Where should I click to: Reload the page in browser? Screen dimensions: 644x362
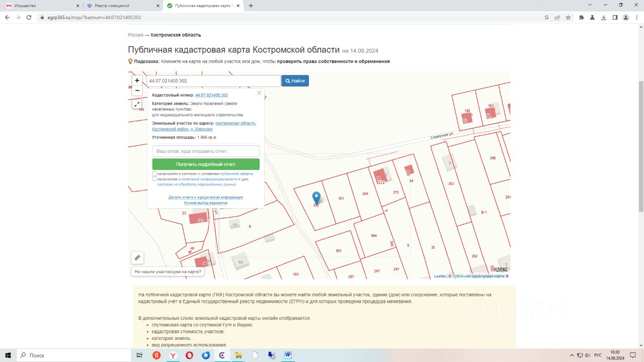click(x=29, y=17)
